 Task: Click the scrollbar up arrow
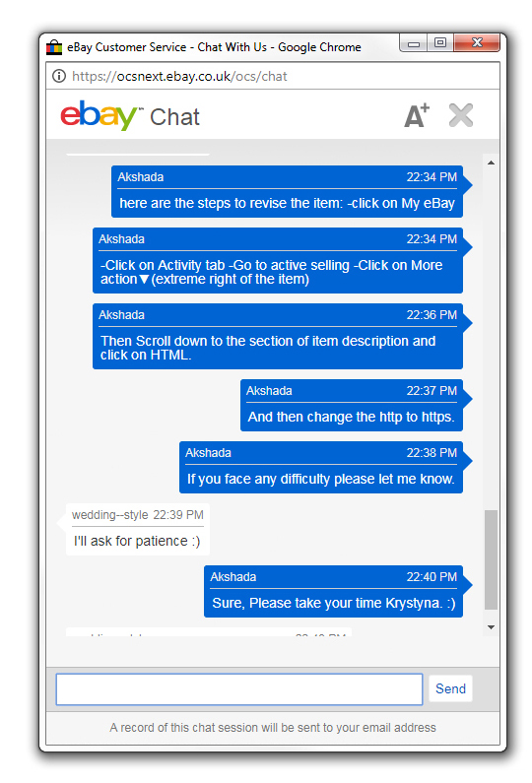click(x=491, y=163)
